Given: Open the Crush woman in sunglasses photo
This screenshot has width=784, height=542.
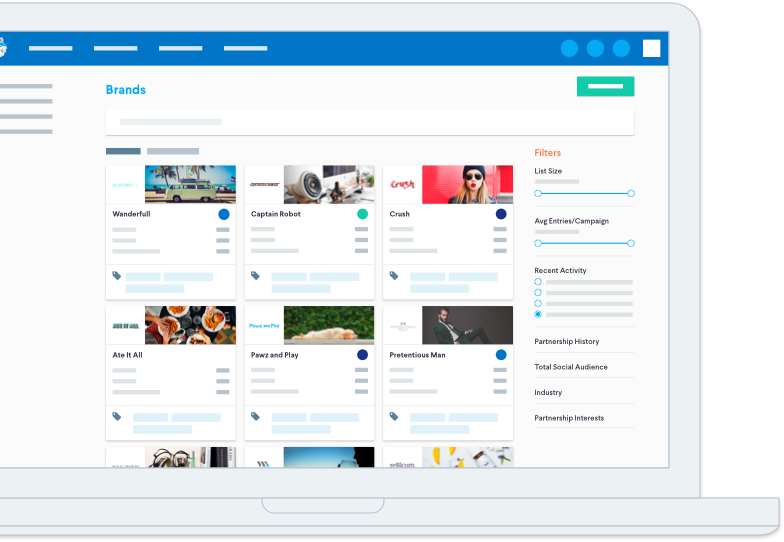Looking at the screenshot, I should click(468, 184).
